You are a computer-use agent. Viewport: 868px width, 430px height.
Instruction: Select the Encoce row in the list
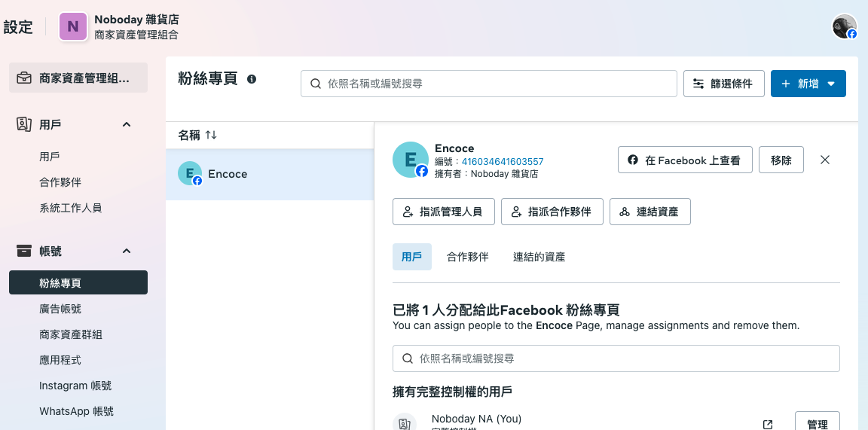270,174
